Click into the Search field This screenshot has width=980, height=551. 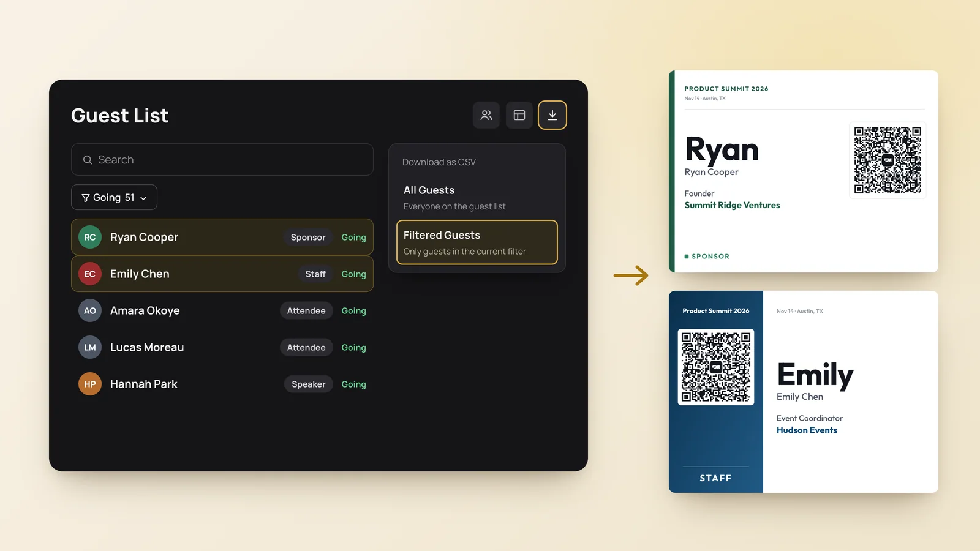[222, 160]
